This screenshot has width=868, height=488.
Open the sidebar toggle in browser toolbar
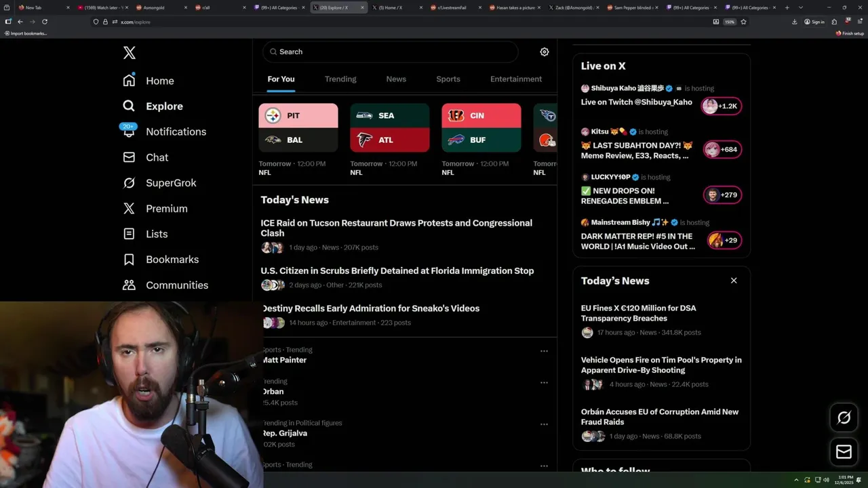tap(8, 22)
